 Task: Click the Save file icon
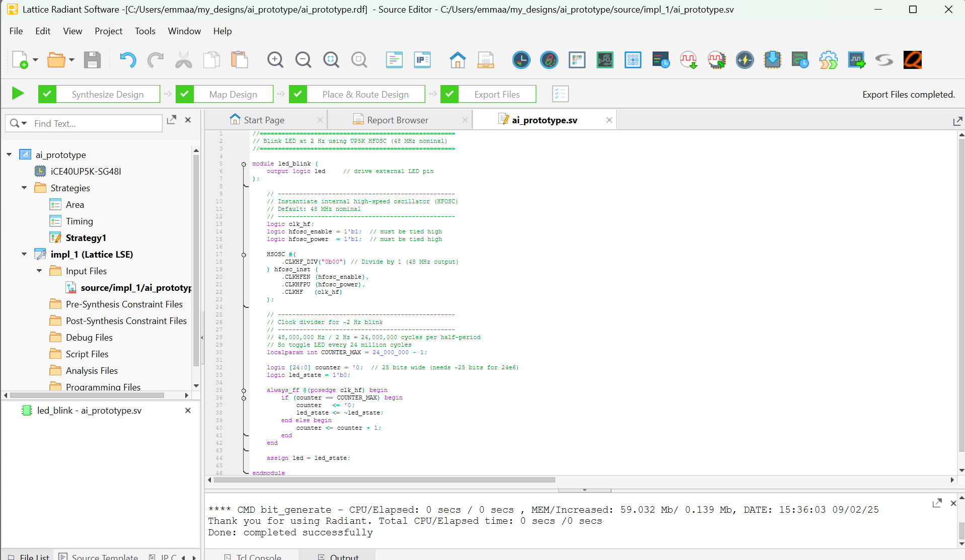(92, 60)
